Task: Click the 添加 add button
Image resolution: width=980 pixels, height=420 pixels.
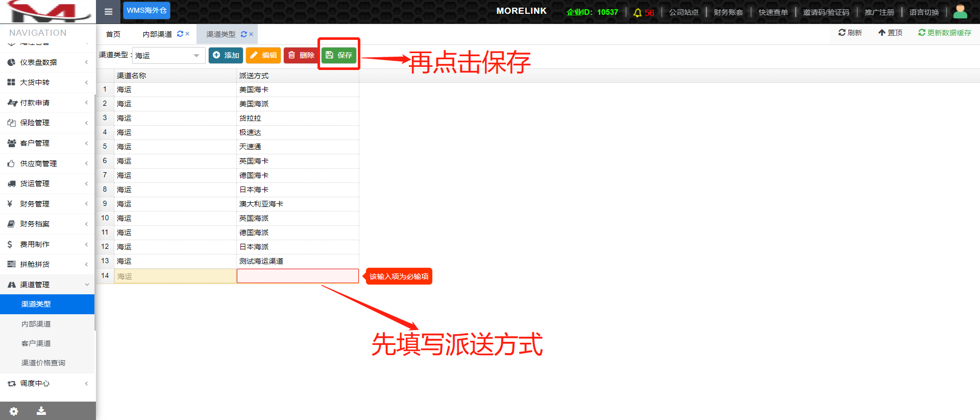Action: 226,55
